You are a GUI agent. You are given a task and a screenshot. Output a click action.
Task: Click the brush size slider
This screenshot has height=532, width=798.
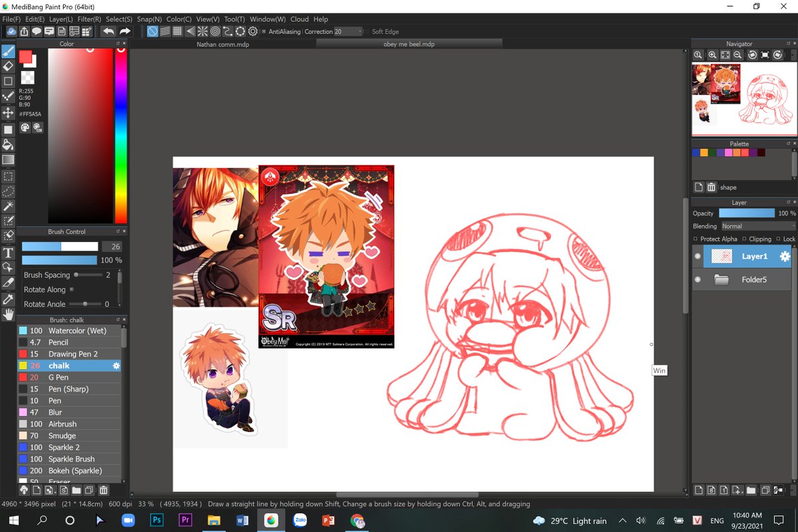click(60, 246)
